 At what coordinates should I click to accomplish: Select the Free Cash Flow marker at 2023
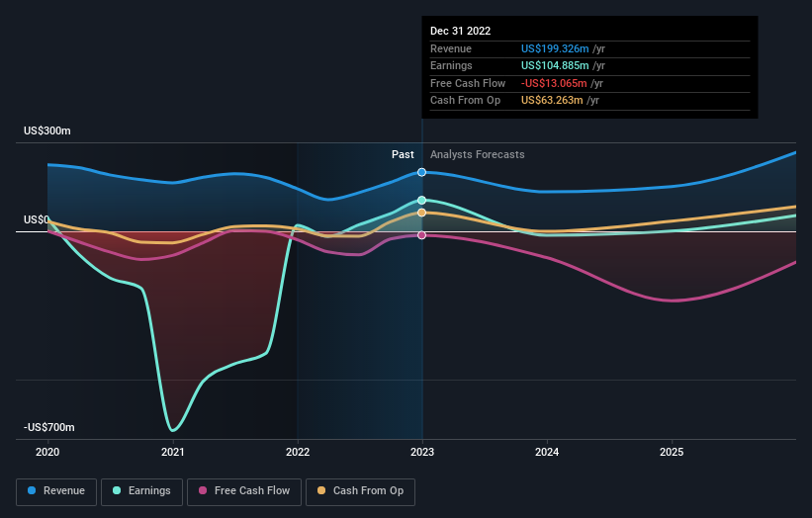click(422, 235)
